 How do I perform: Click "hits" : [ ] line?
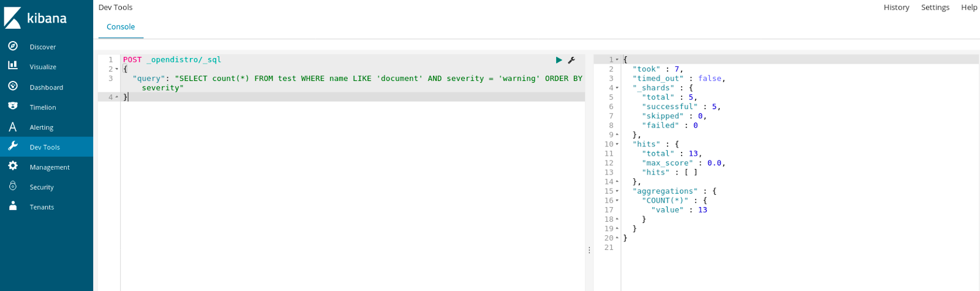(x=669, y=172)
